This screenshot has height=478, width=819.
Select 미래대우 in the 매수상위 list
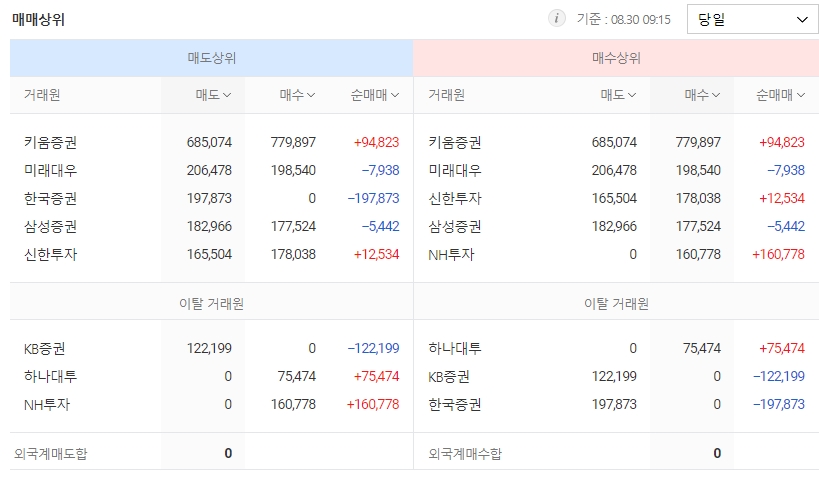455,170
